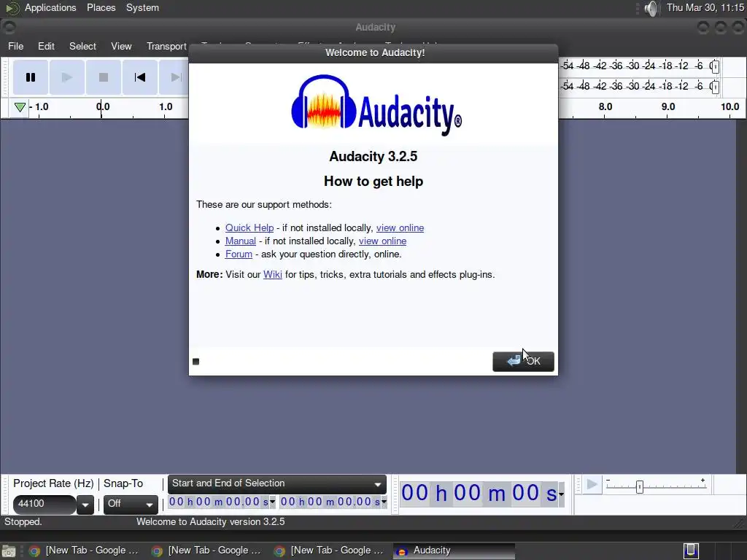Open the View menu
747x560 pixels.
[121, 46]
